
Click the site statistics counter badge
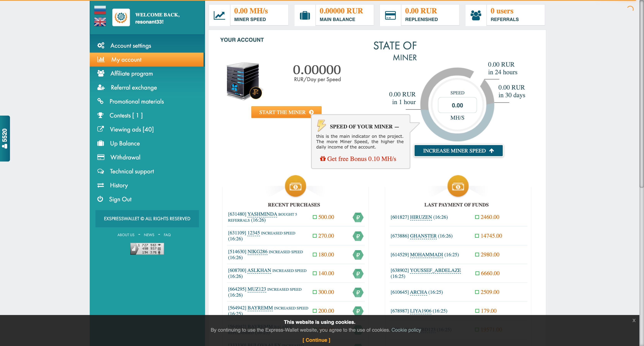(x=147, y=249)
